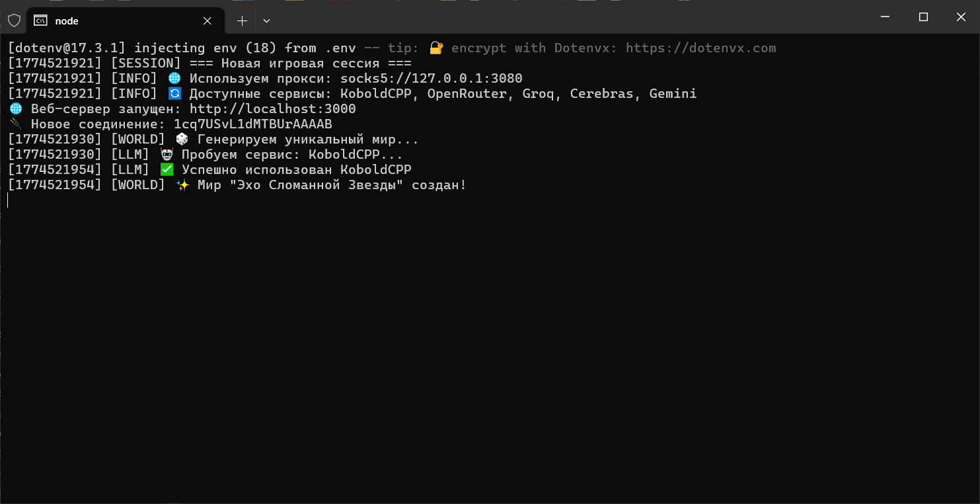Open the https://dotenvx.com link

(700, 48)
